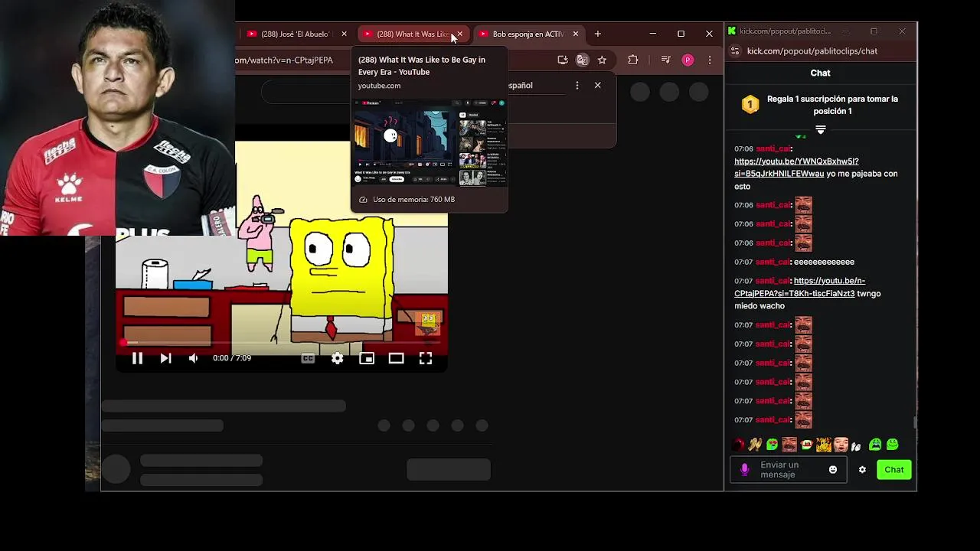
Task: Open the Chrome extensions puzzle icon
Action: (x=632, y=60)
